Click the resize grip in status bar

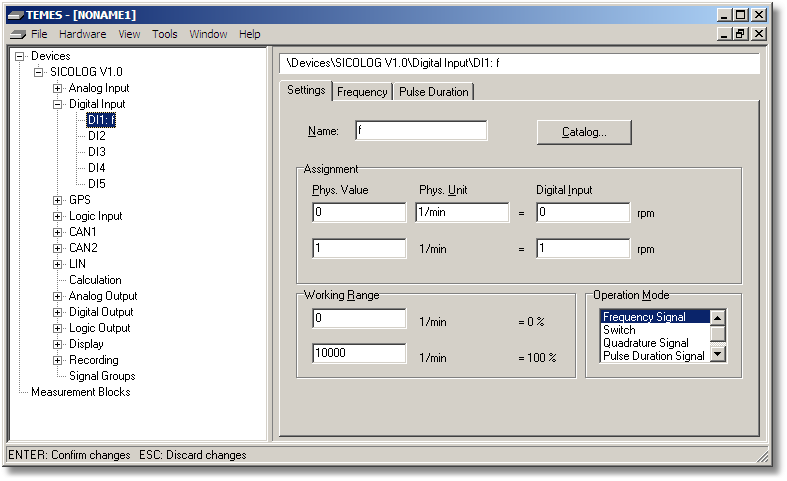(762, 455)
